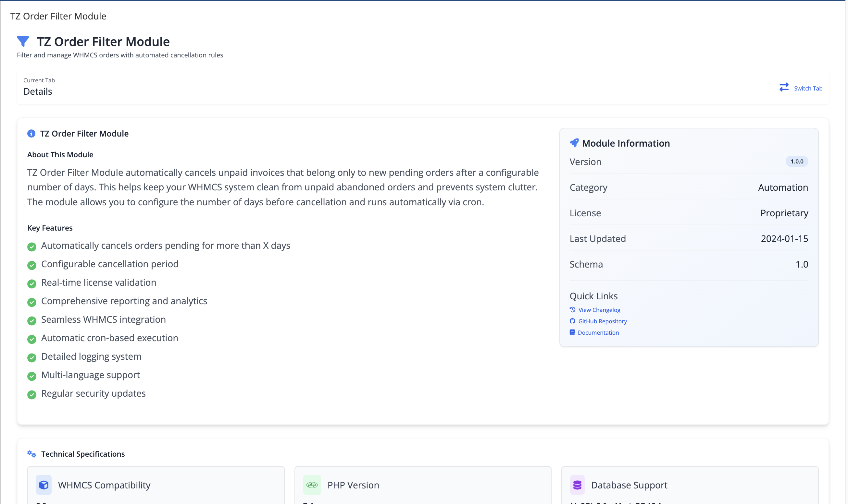Open the View Changelog quick link

(x=599, y=309)
